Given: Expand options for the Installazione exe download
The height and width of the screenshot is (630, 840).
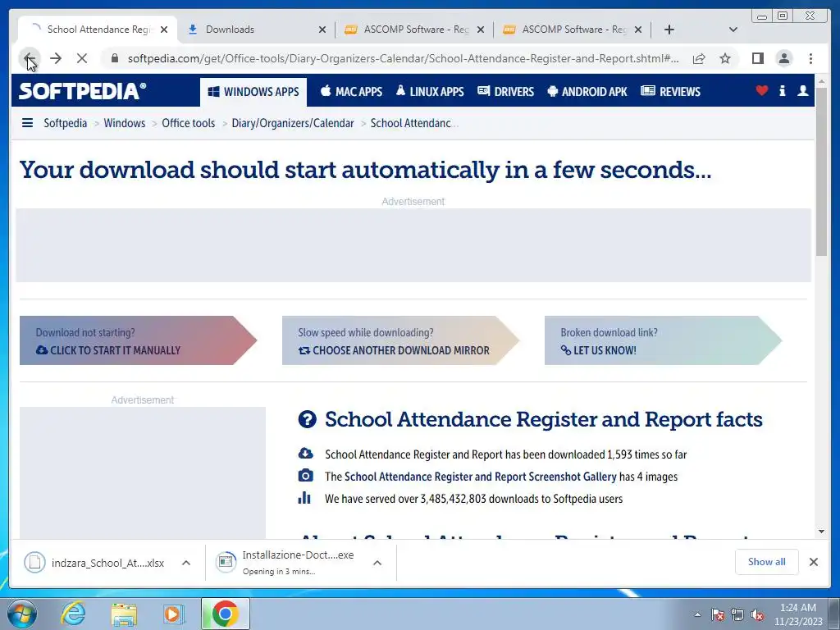Looking at the screenshot, I should 377,563.
